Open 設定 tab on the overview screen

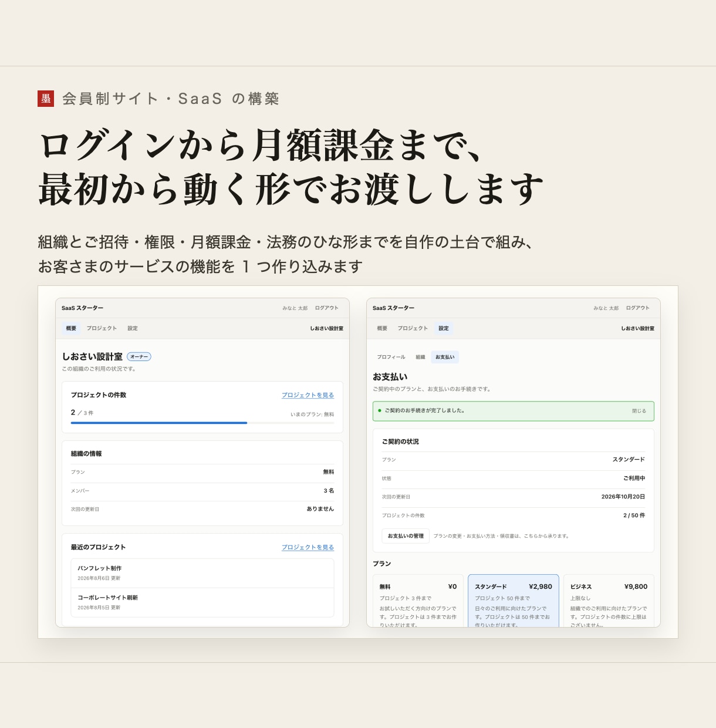click(133, 328)
